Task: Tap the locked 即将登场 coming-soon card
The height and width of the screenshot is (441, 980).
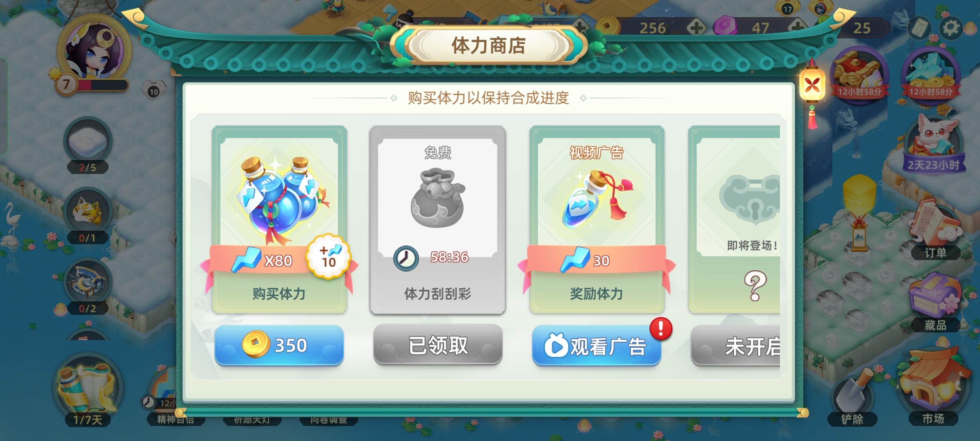Action: click(734, 220)
